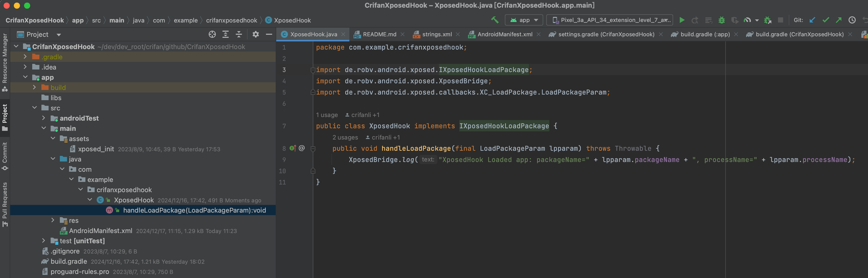Open the app run configuration dropdown
This screenshot has width=868, height=278.
point(524,20)
